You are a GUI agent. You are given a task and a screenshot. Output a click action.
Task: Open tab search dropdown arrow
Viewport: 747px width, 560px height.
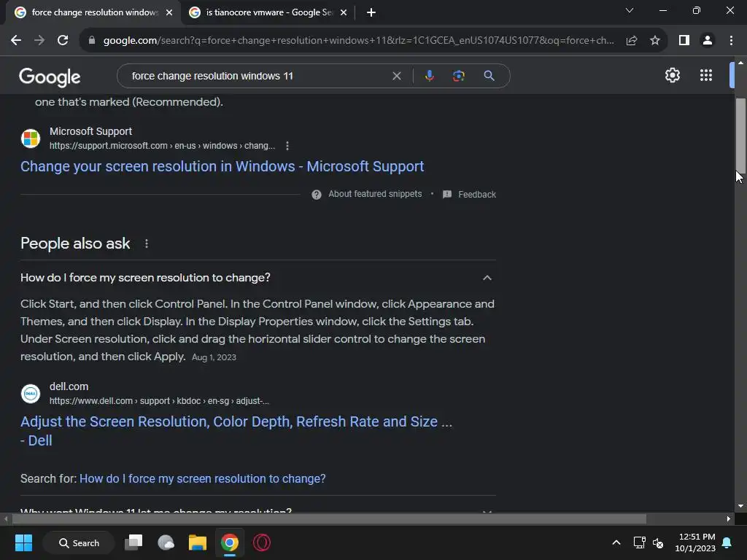click(x=630, y=10)
